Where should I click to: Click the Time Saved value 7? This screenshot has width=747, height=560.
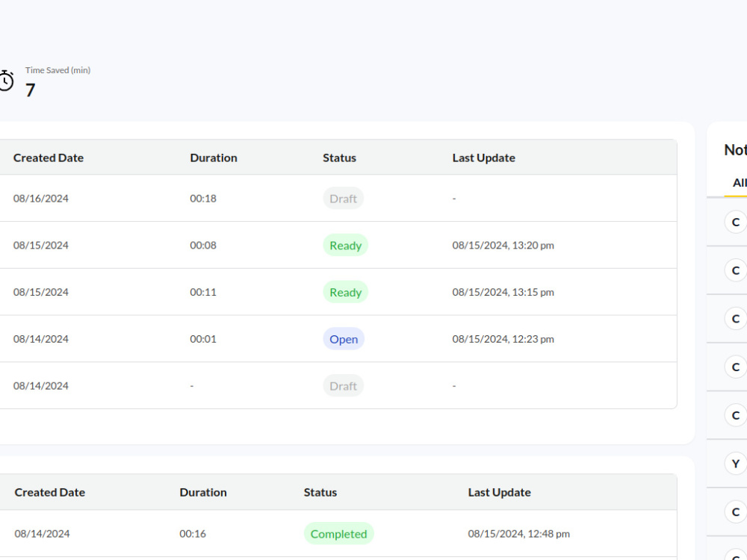pyautogui.click(x=30, y=90)
